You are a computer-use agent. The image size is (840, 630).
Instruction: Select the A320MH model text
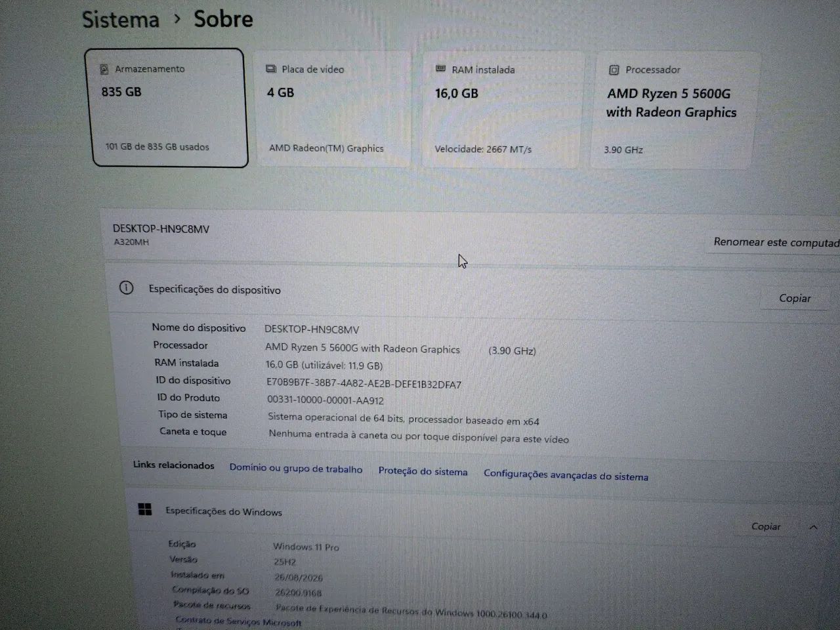131,241
